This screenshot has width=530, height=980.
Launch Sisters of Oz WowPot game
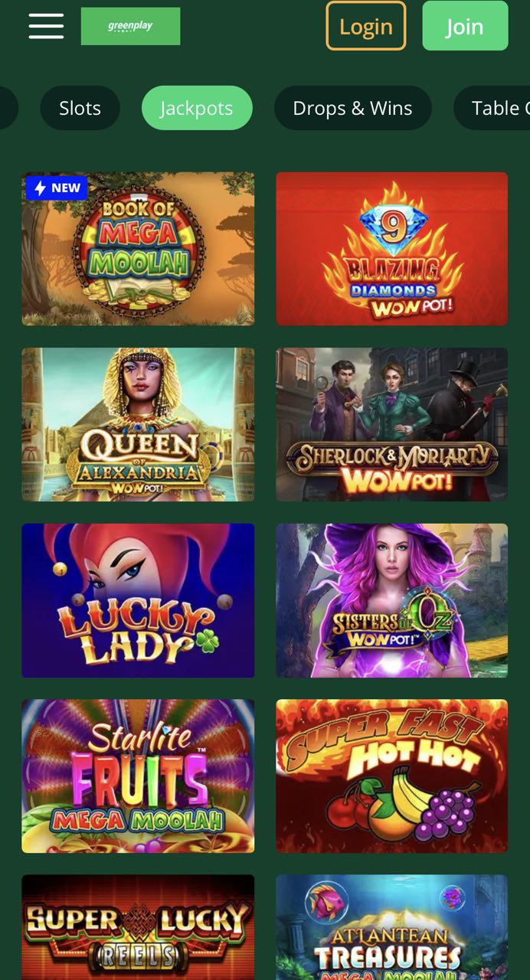click(x=392, y=600)
